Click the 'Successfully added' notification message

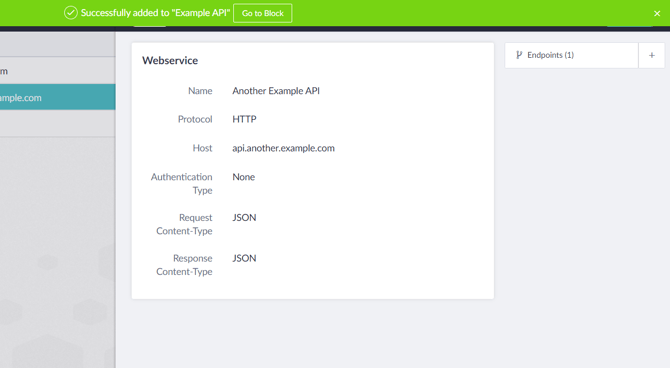click(156, 13)
